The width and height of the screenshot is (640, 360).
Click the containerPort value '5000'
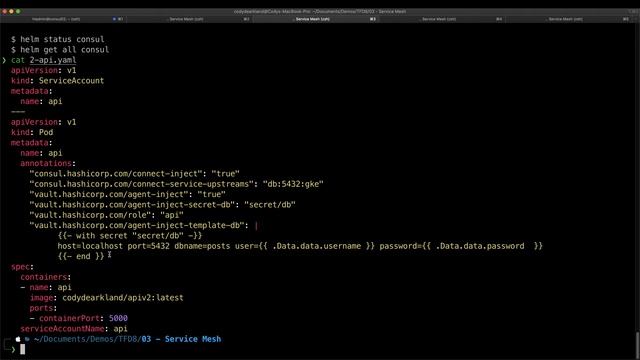118,318
